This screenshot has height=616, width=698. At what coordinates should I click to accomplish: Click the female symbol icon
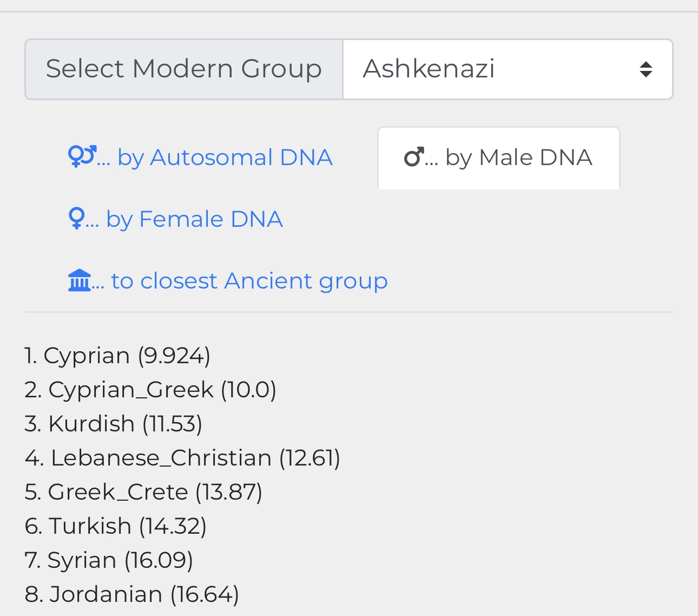click(x=76, y=219)
